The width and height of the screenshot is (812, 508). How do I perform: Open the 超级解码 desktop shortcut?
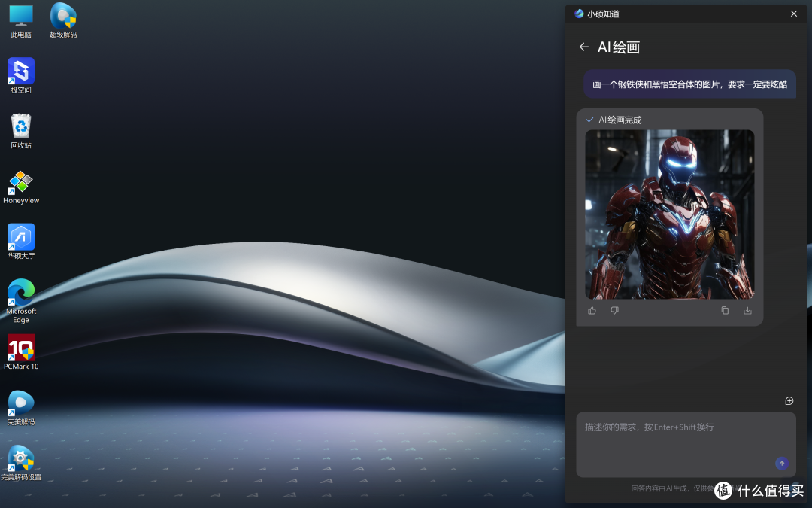point(63,21)
